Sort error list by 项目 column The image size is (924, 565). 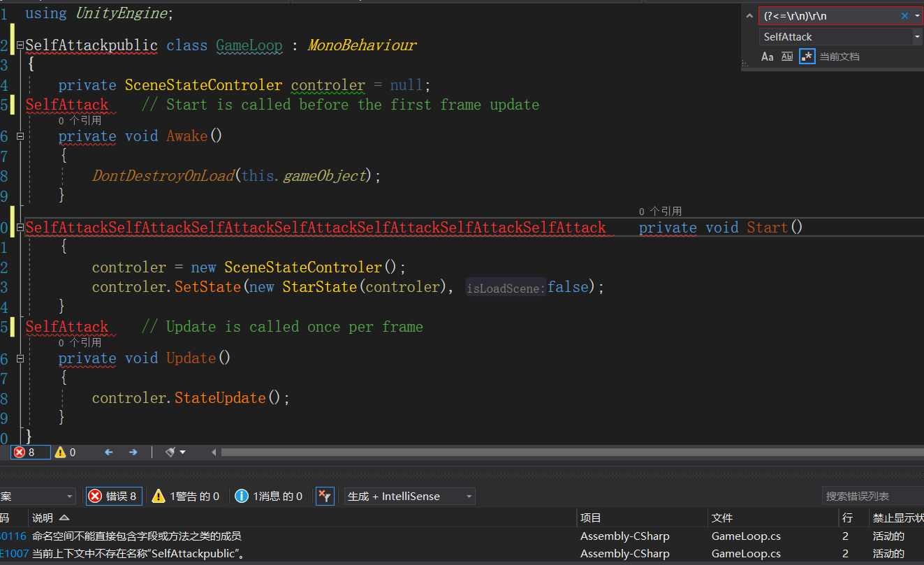[x=642, y=518]
